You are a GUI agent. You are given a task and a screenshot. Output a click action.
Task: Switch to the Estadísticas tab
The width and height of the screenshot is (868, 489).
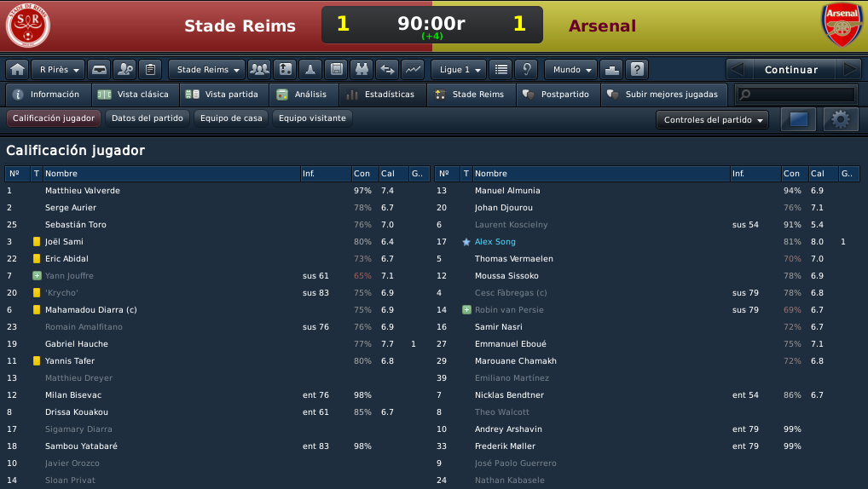pyautogui.click(x=383, y=95)
